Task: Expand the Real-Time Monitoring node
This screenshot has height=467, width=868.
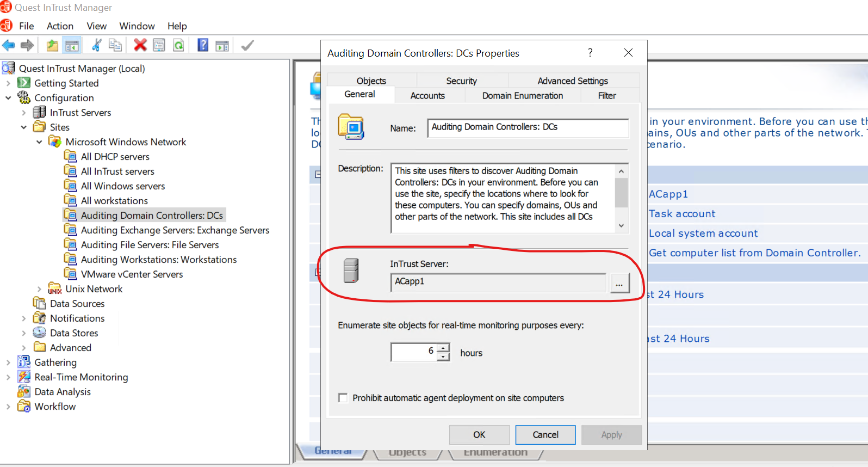Action: [x=8, y=377]
